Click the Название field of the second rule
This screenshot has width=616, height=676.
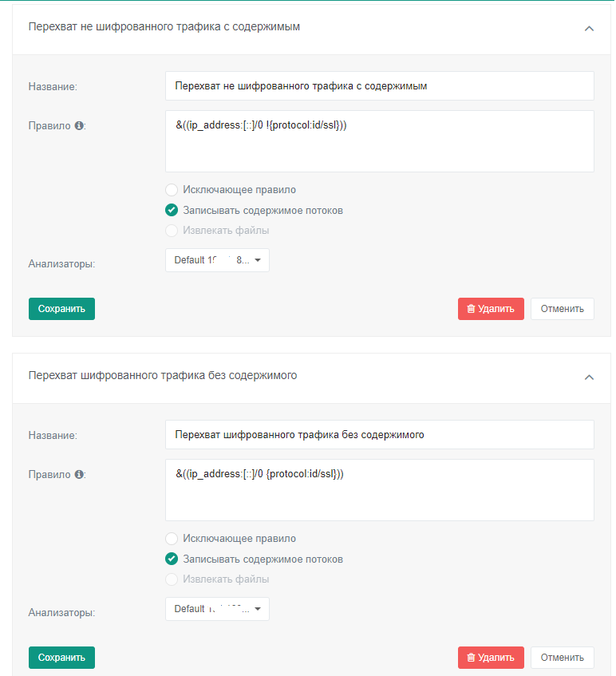(x=379, y=435)
